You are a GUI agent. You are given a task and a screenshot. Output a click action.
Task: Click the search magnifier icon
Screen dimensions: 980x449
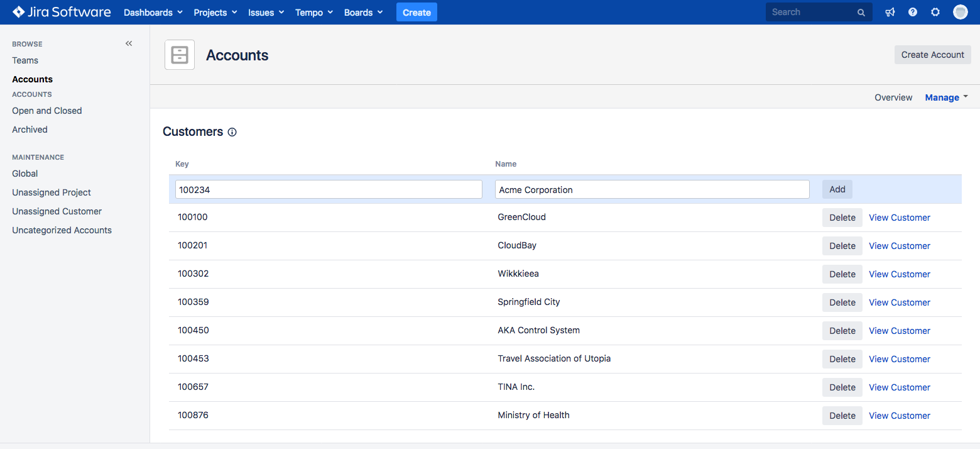coord(861,13)
